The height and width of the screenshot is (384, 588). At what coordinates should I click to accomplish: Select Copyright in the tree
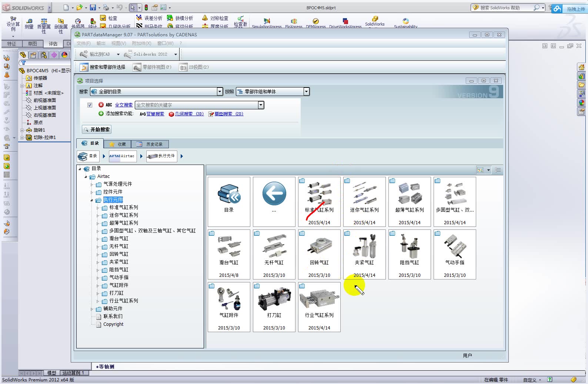[113, 324]
